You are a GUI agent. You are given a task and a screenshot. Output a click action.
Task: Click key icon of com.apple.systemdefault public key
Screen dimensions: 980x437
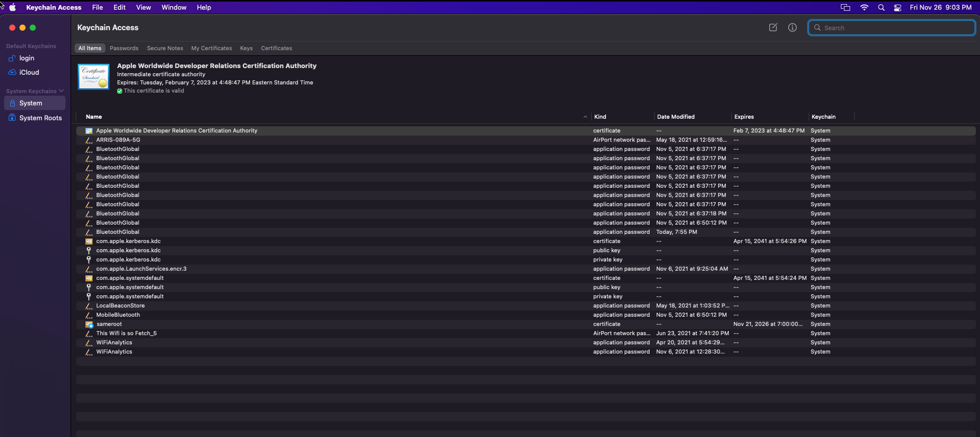point(89,288)
